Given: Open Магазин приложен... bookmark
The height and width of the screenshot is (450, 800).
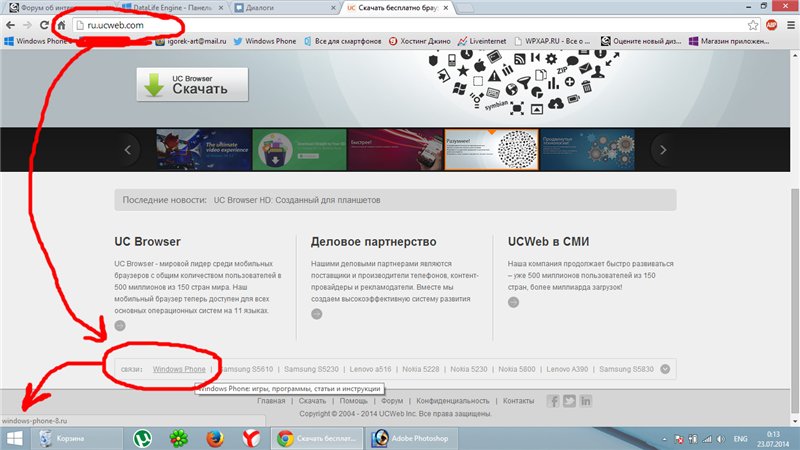Looking at the screenshot, I should coord(729,41).
